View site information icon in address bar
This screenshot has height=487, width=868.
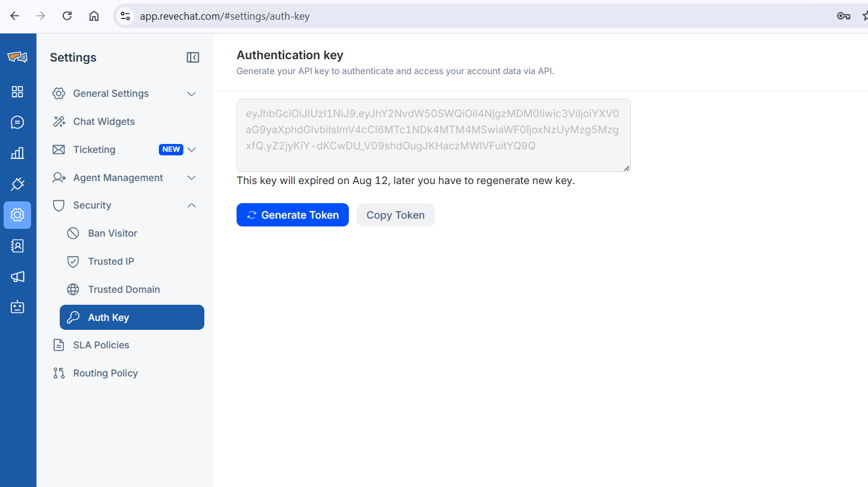point(125,16)
